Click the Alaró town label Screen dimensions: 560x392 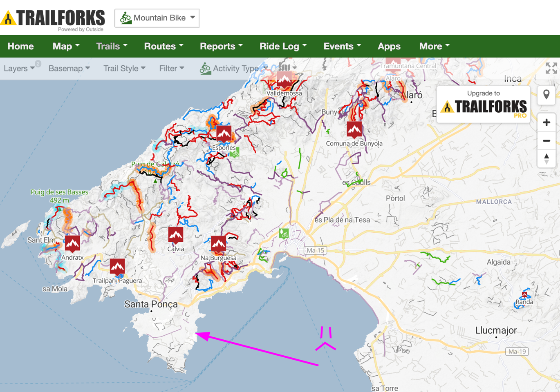(x=412, y=95)
